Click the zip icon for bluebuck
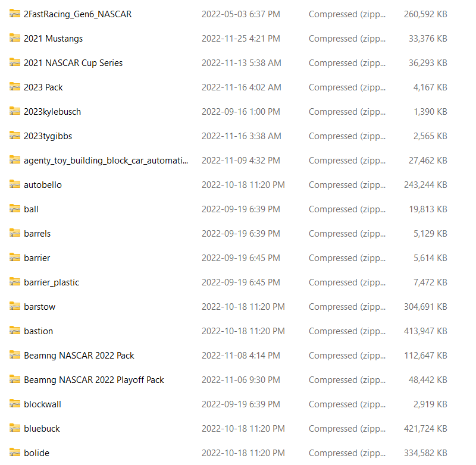Screen dimensions: 476x465 tap(14, 428)
